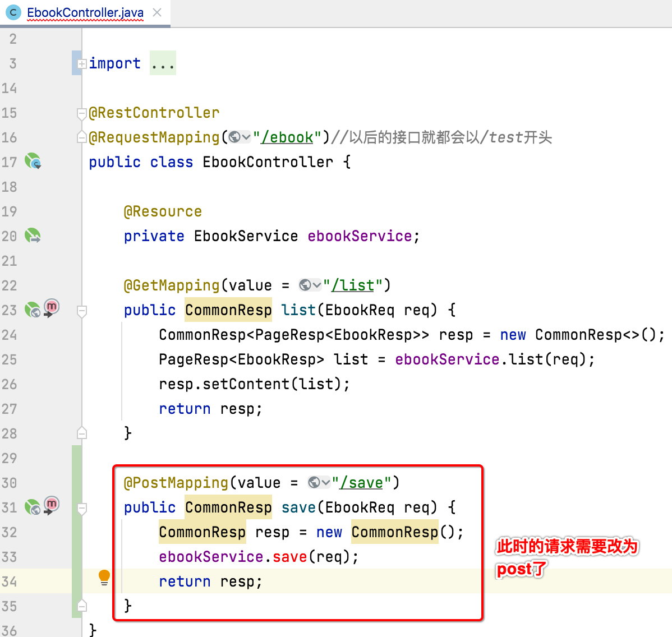This screenshot has width=672, height=637.
Task: Click resp.setContent(list) call
Action: pyautogui.click(x=250, y=384)
